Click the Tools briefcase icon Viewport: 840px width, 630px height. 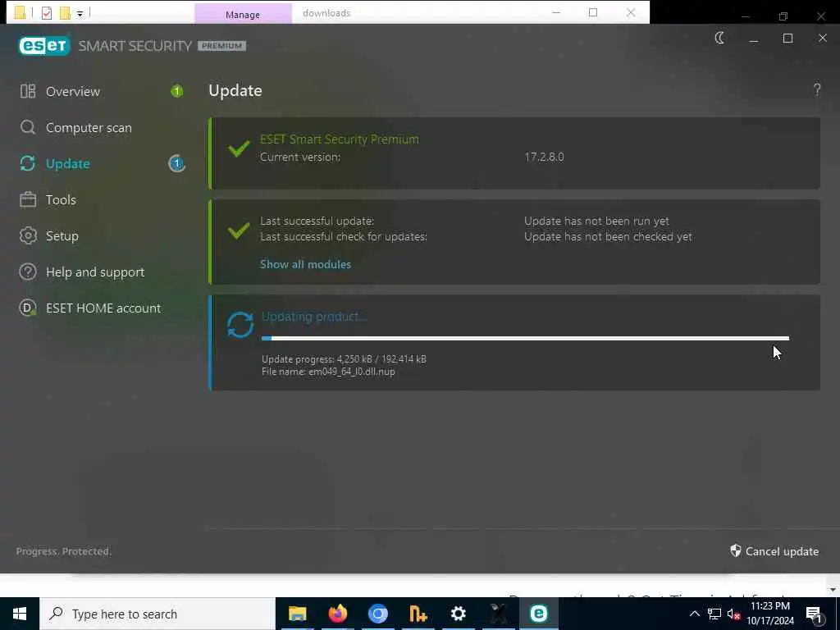(x=28, y=200)
